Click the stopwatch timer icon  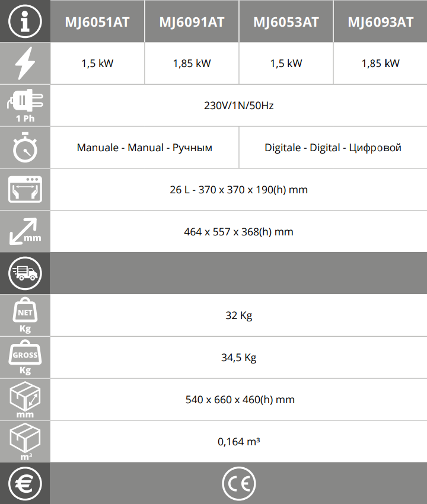[x=25, y=148]
